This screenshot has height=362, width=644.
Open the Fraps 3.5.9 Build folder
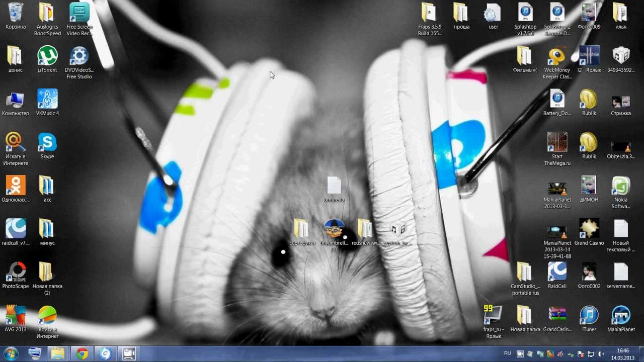pyautogui.click(x=430, y=19)
